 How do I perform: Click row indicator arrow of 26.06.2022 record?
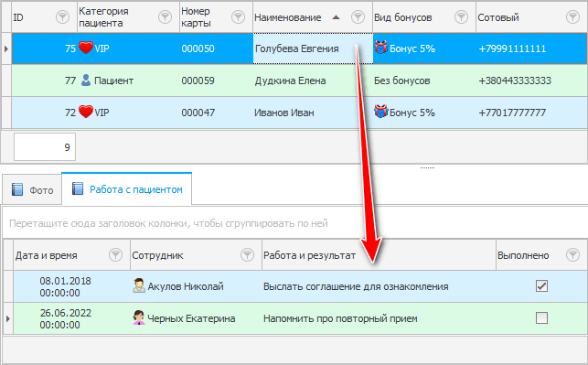(x=8, y=318)
